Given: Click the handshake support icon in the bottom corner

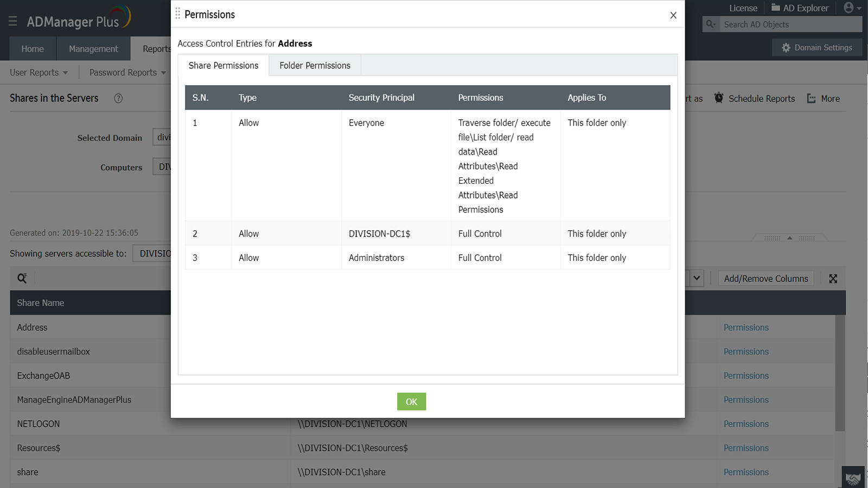Looking at the screenshot, I should [x=853, y=478].
